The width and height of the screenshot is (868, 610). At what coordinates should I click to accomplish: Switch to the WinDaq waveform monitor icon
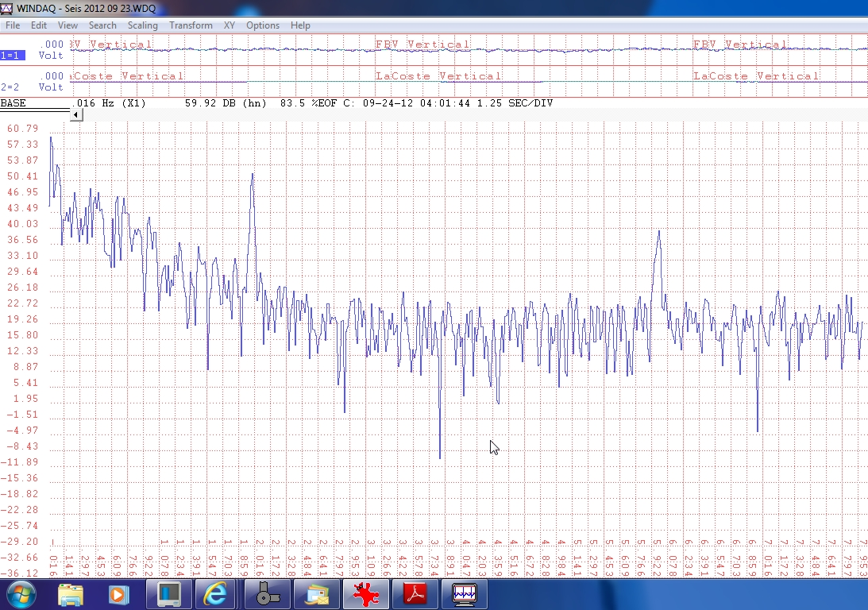(x=464, y=594)
